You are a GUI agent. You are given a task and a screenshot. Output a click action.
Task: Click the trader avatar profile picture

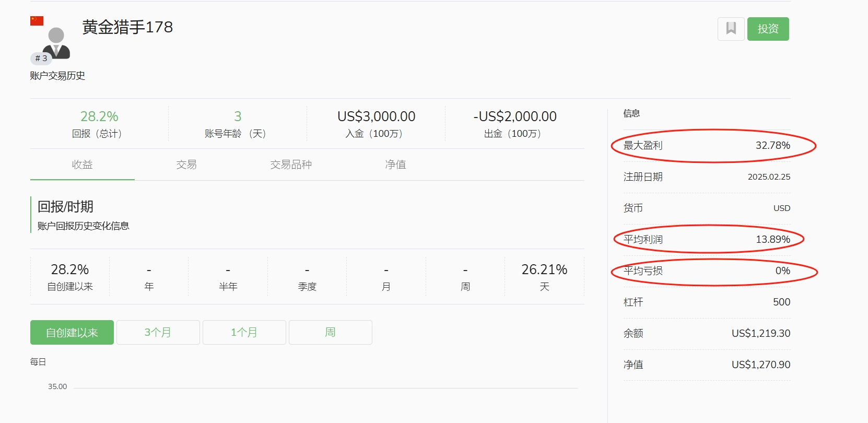(56, 43)
